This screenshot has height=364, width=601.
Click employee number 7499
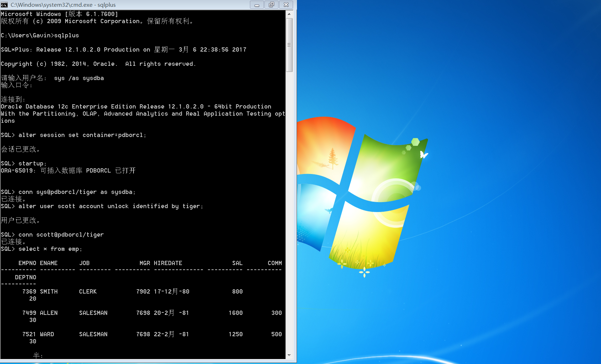coord(29,313)
